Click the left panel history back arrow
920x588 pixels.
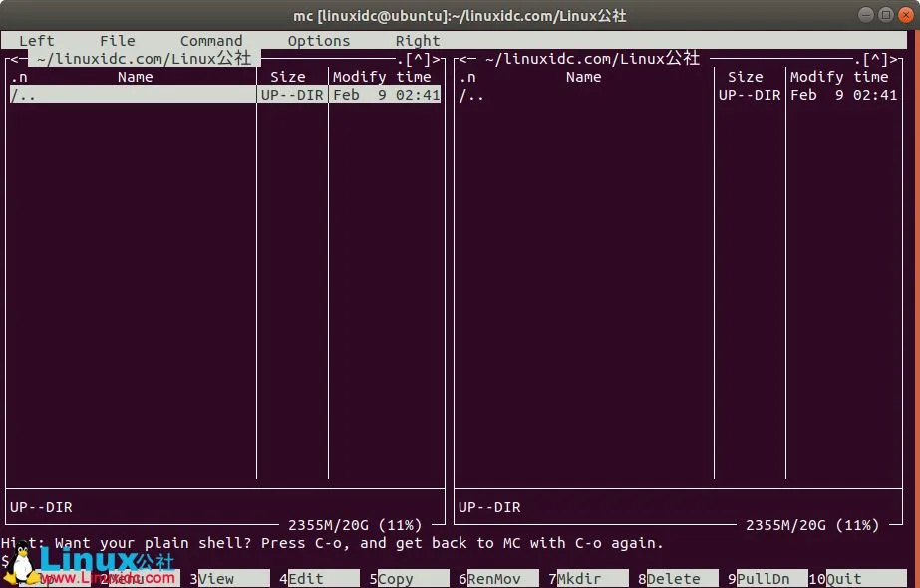click(15, 59)
